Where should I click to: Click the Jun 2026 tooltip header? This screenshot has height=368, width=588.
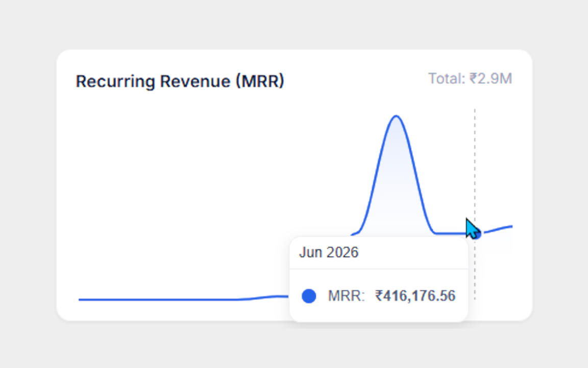(329, 252)
